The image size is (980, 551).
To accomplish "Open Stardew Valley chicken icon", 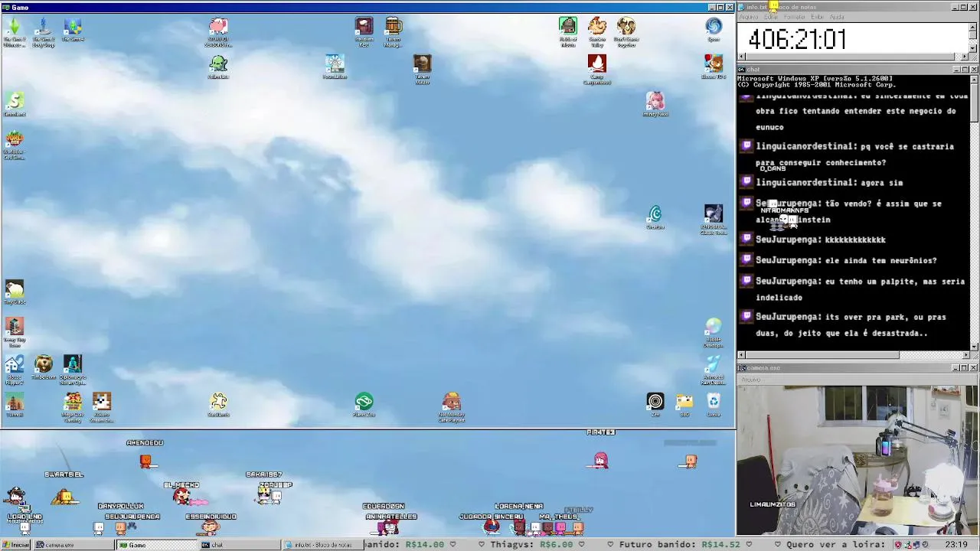I will pyautogui.click(x=597, y=33).
